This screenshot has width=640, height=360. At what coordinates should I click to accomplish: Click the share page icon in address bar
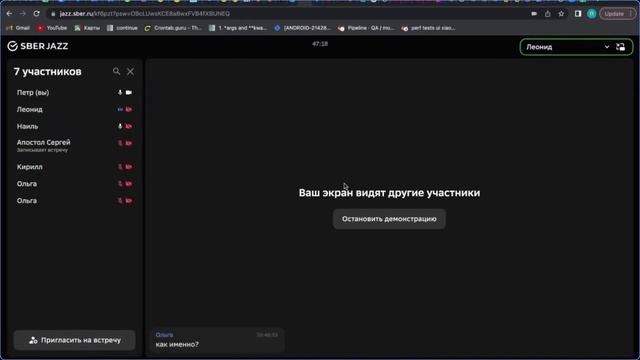[547, 13]
